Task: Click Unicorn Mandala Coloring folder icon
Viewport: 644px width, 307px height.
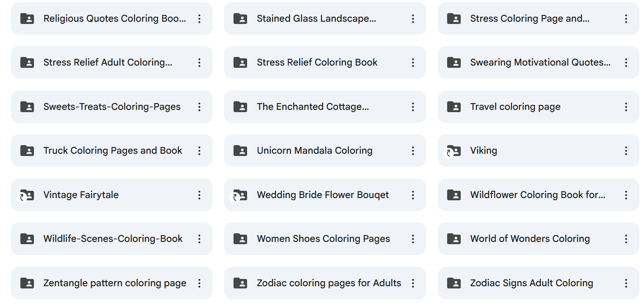Action: [240, 151]
